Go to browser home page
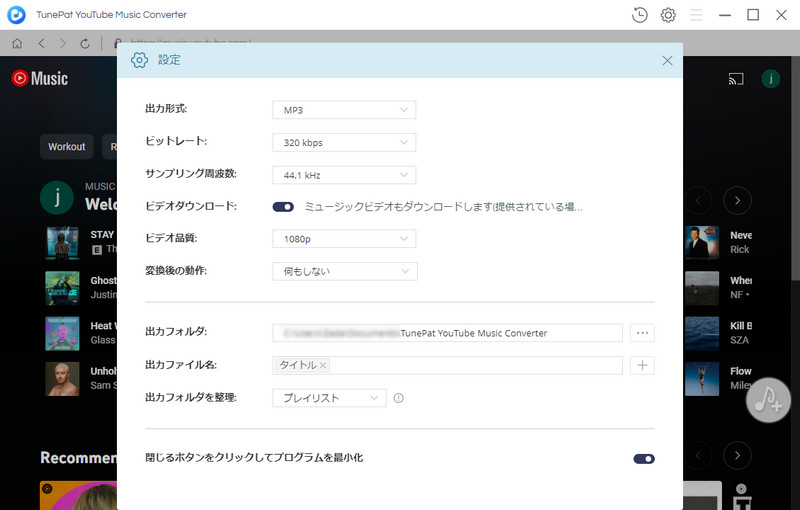Image resolution: width=800 pixels, height=510 pixels. [17, 44]
